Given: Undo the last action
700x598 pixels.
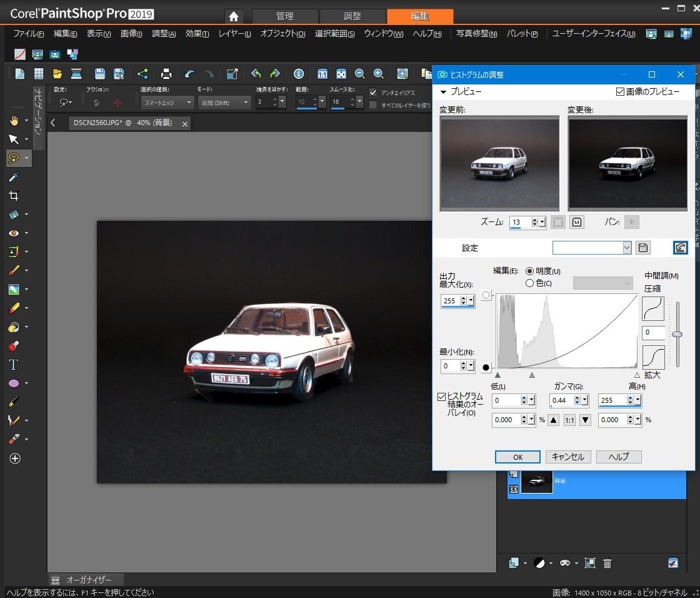Looking at the screenshot, I should pos(190,74).
